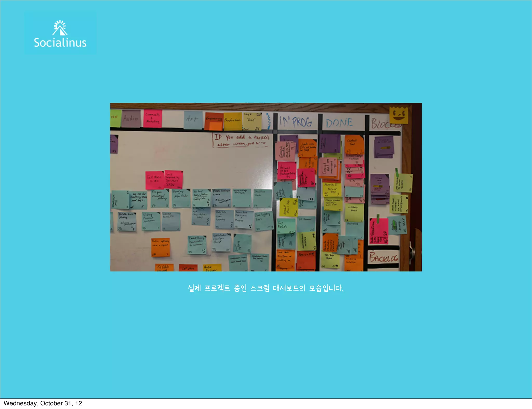The image size is (532, 409).
Task: Click the blue zigzag marker scribble
Action: tap(269, 121)
